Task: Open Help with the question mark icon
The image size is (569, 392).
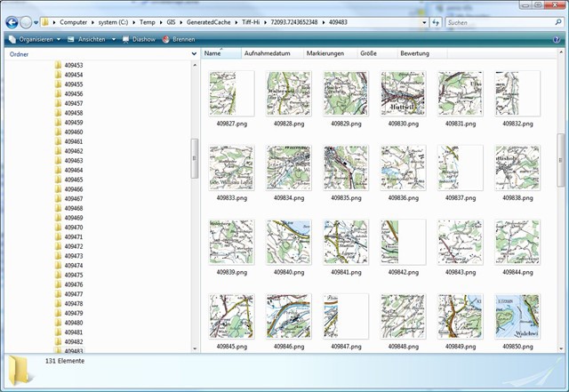Action: pos(557,40)
